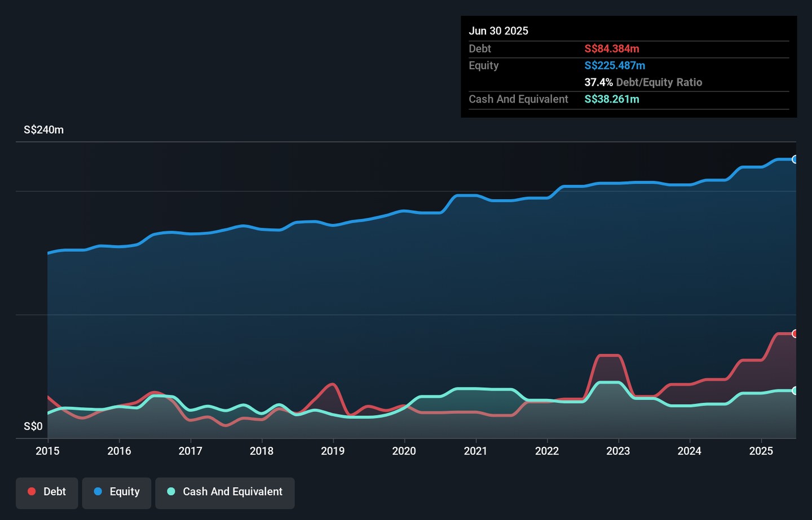Click the blue Equity endpoint marker on chart
Screen dimensions: 812x520
tap(795, 159)
